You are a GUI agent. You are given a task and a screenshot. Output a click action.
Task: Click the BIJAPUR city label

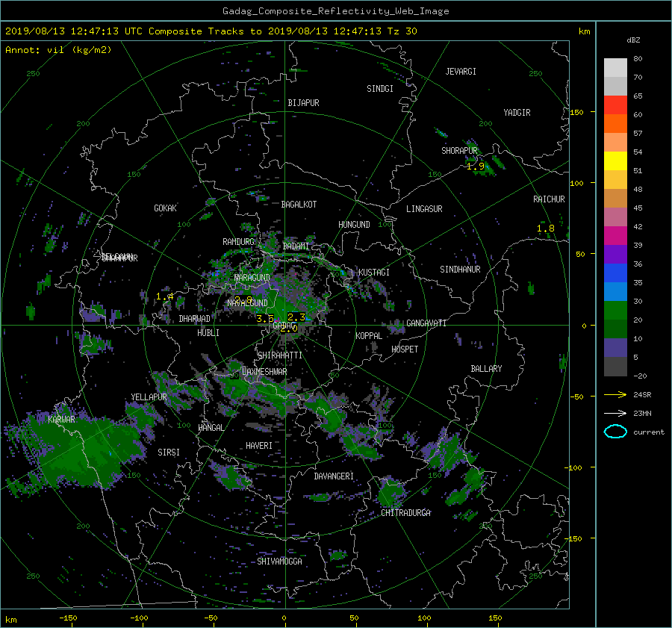point(303,103)
